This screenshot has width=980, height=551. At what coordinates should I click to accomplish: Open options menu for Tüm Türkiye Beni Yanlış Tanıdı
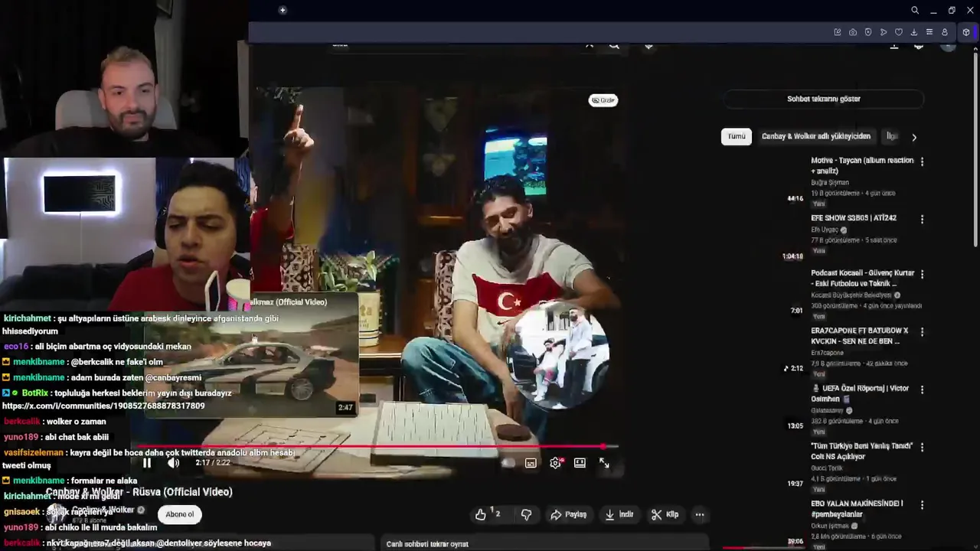922,447
